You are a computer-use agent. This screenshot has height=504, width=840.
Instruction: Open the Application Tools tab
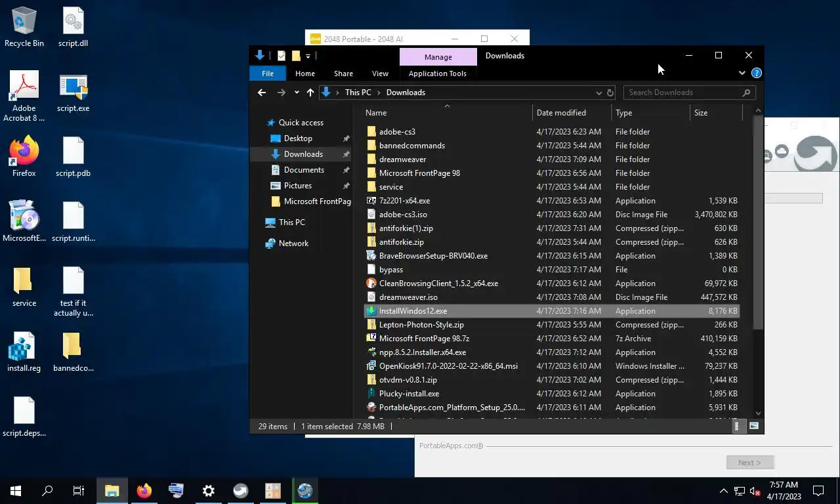coord(437,73)
